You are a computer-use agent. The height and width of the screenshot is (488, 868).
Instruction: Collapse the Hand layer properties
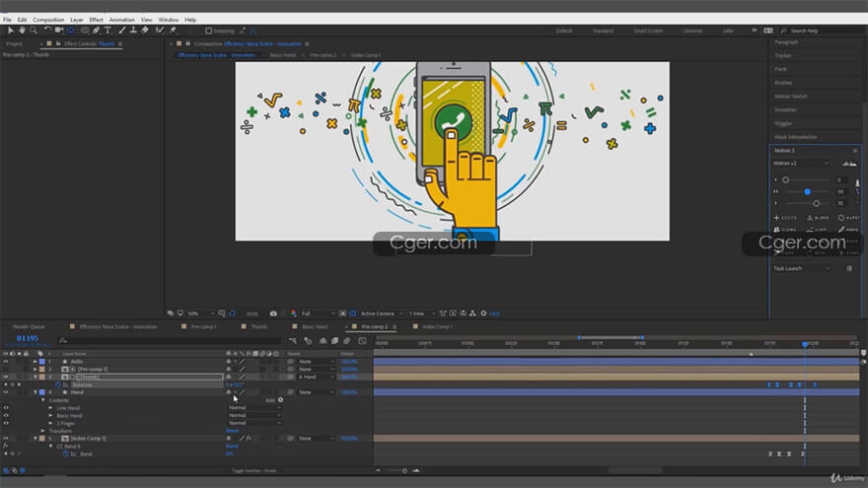[x=36, y=392]
